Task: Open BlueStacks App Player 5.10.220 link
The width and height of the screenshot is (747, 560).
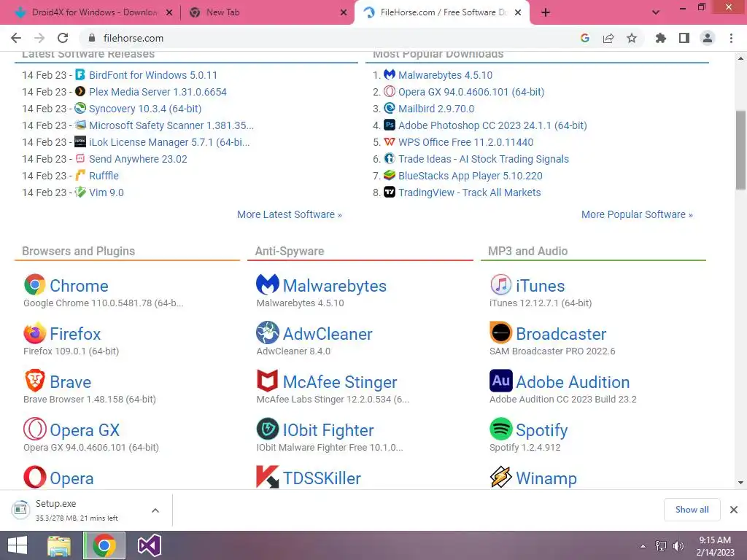Action: pyautogui.click(x=471, y=176)
